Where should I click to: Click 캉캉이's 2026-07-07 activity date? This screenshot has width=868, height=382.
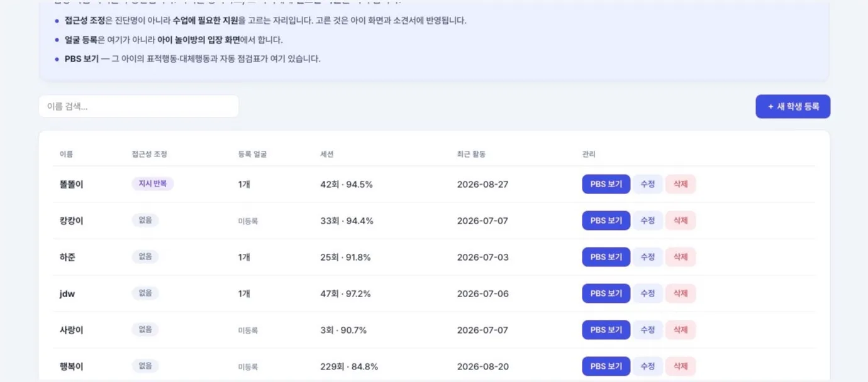[482, 221]
